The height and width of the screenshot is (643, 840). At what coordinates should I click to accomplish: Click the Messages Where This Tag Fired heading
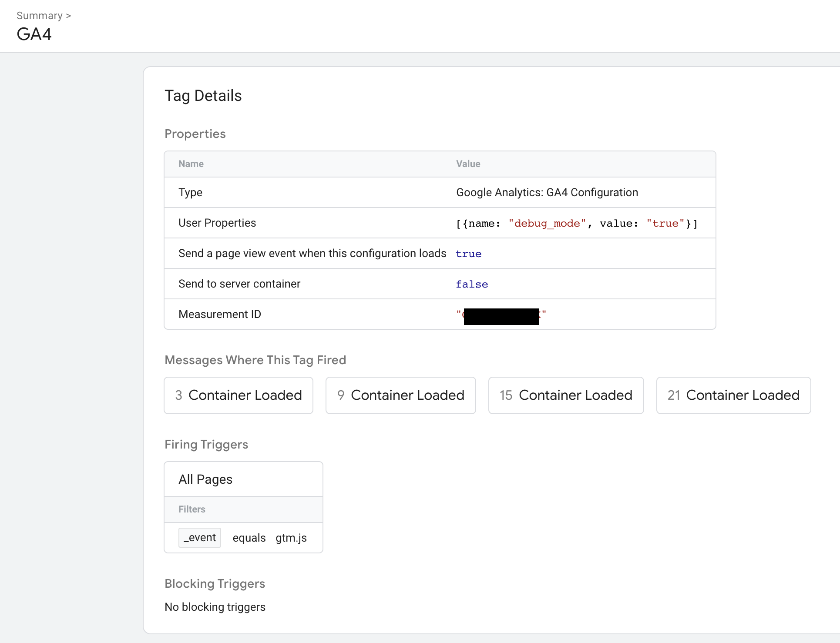coord(255,360)
